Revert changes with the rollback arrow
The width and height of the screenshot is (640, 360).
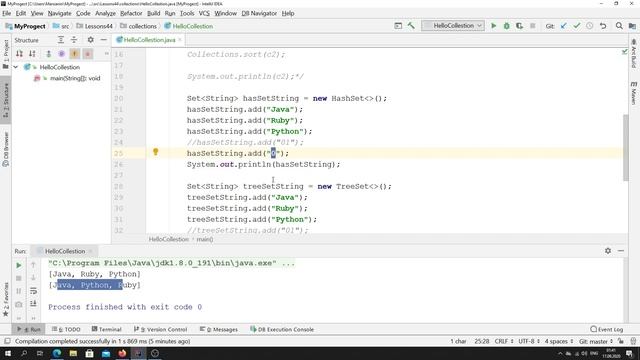[603, 26]
